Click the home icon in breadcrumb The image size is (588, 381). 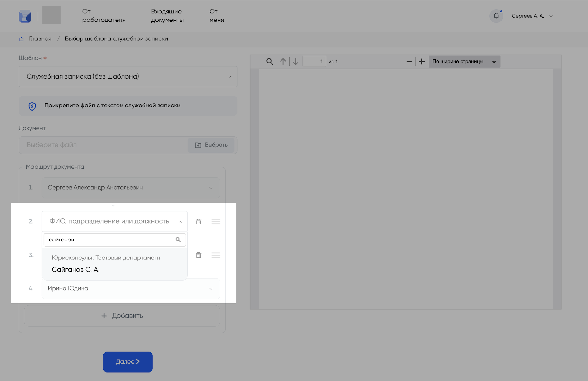(x=22, y=39)
